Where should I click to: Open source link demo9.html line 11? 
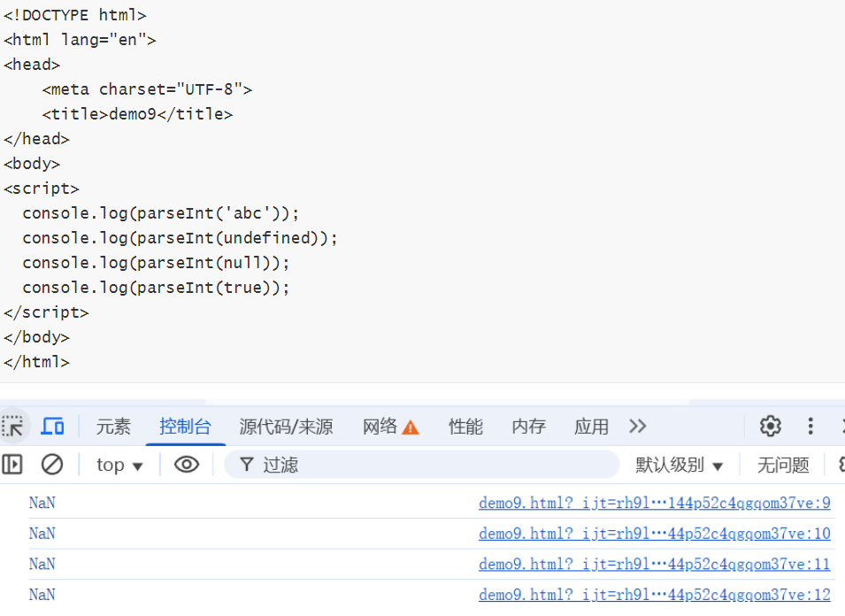coord(654,565)
